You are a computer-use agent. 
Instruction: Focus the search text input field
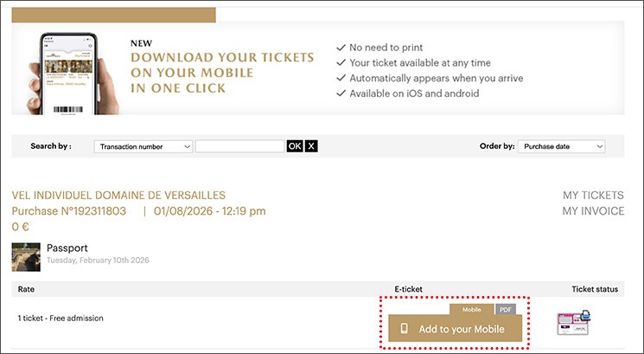tap(239, 146)
